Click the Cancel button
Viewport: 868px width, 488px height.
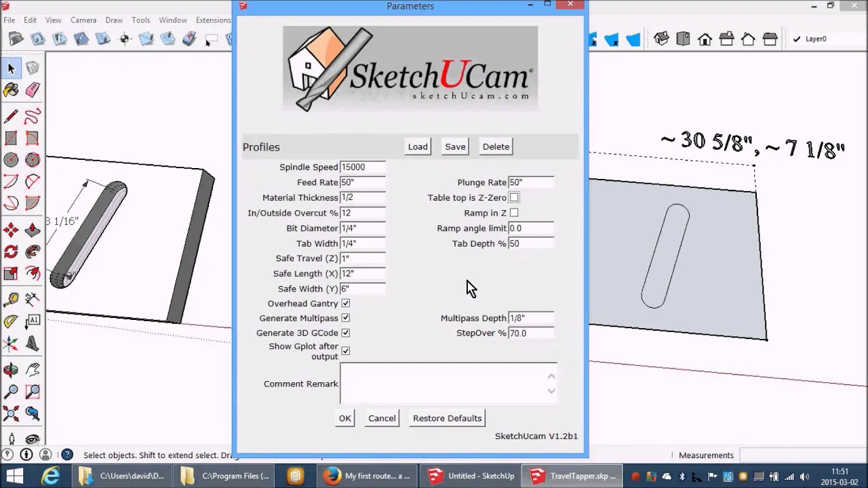[382, 418]
